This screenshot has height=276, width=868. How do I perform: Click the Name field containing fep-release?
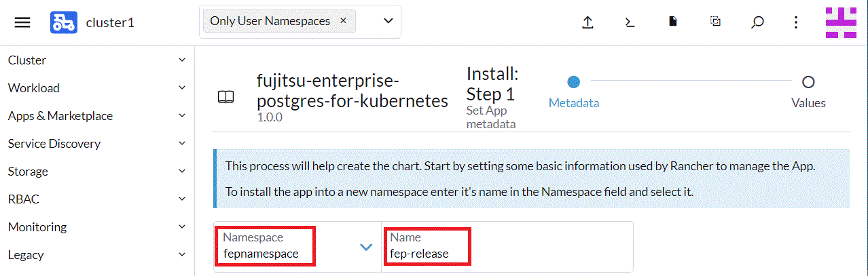[507, 247]
